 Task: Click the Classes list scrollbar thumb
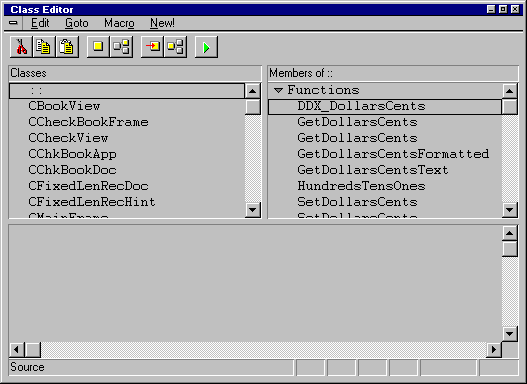pyautogui.click(x=252, y=107)
